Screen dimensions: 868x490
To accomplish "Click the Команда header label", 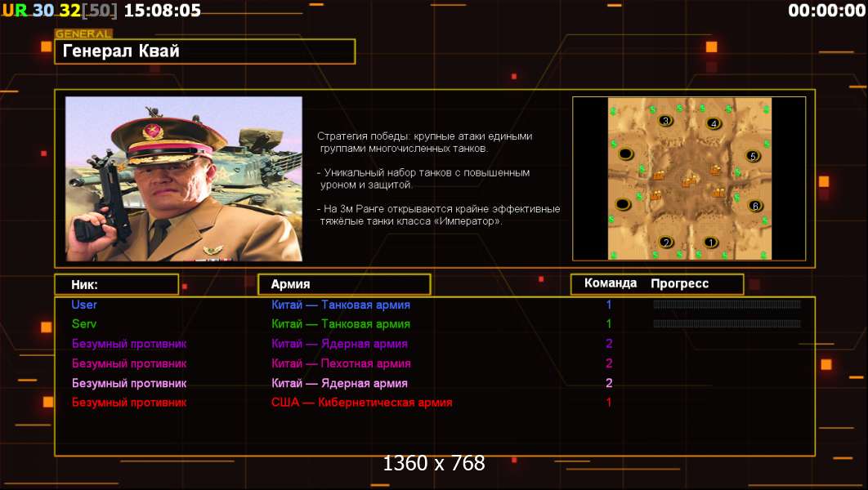I will [x=611, y=283].
